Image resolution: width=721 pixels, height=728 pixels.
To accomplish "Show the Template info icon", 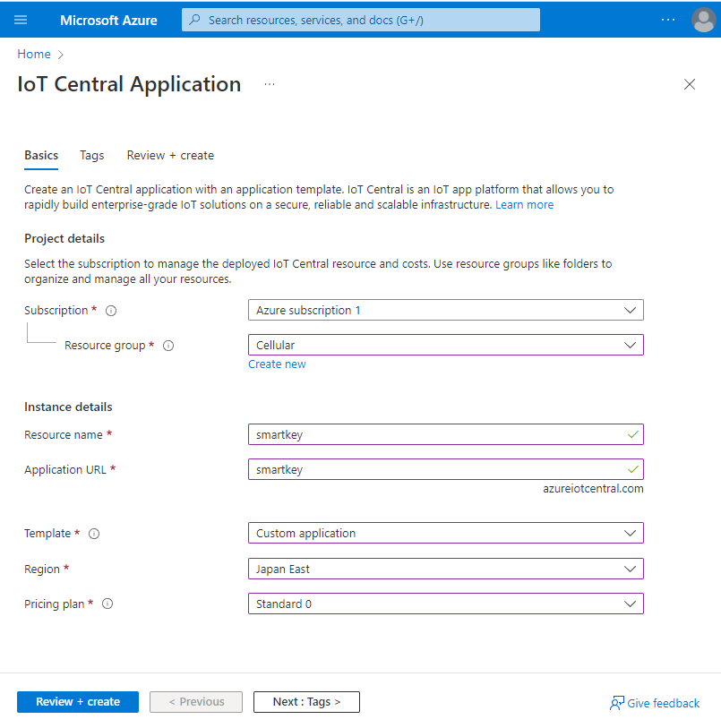I will point(94,534).
